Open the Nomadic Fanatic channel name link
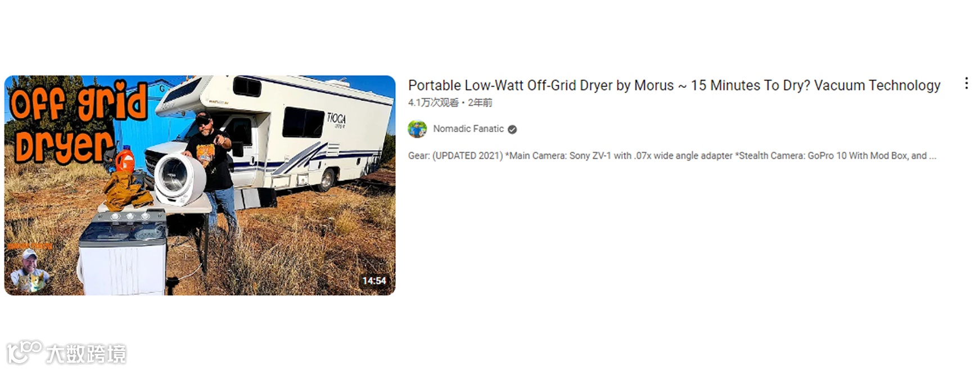The width and height of the screenshot is (980, 370). coord(468,129)
